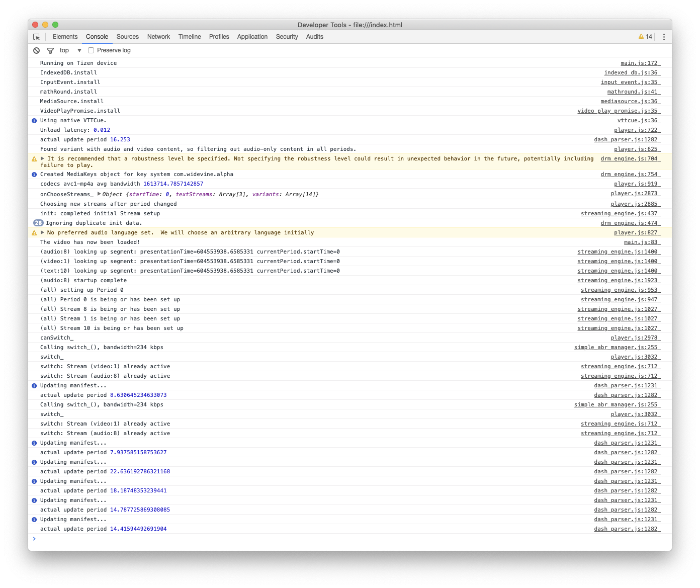Go to the Profiles tab
The image size is (700, 588).
point(219,37)
